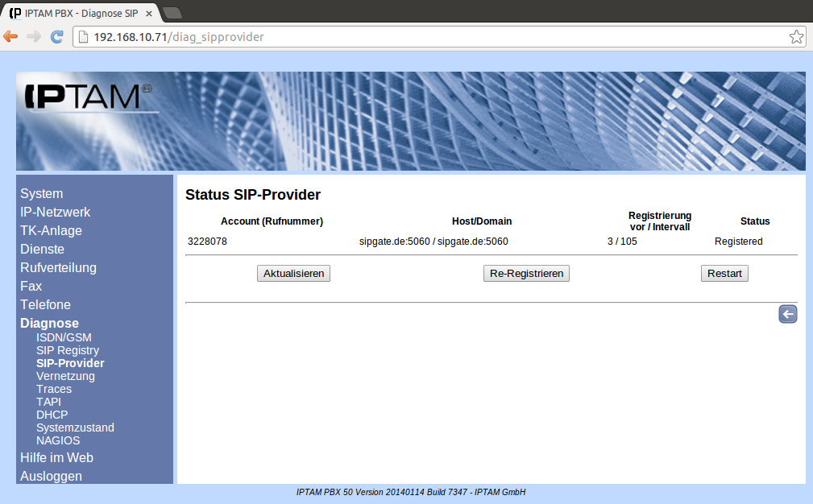Close the IPTAM PBX browser tab
This screenshot has height=504, width=813.
(149, 14)
